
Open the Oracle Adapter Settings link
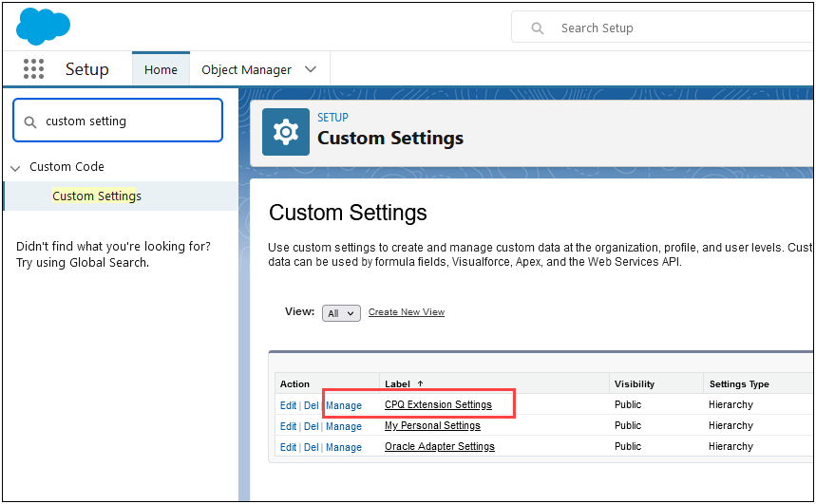439,447
